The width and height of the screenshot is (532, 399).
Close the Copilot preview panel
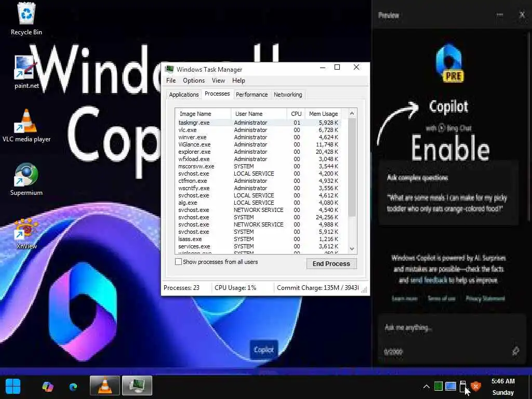pos(522,15)
